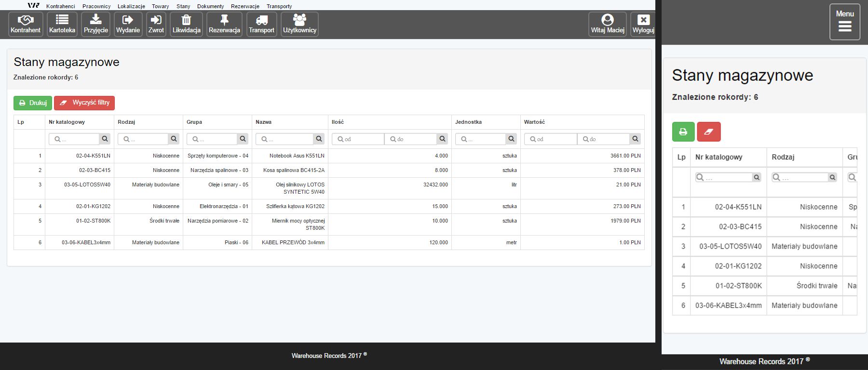868x370 pixels.
Task: Click the green print icon in mobile view
Action: tap(683, 132)
